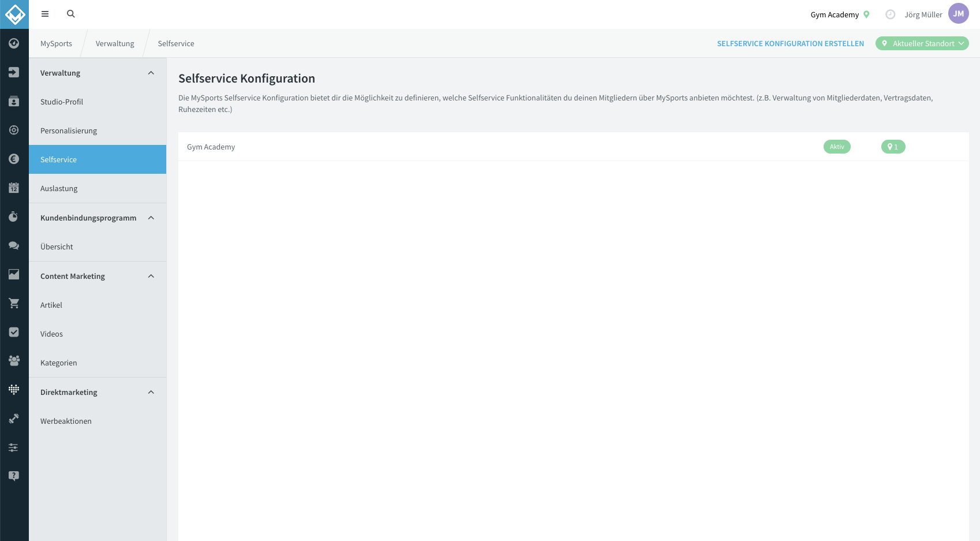Open the hamburger menu icon
The image size is (980, 541).
45,14
